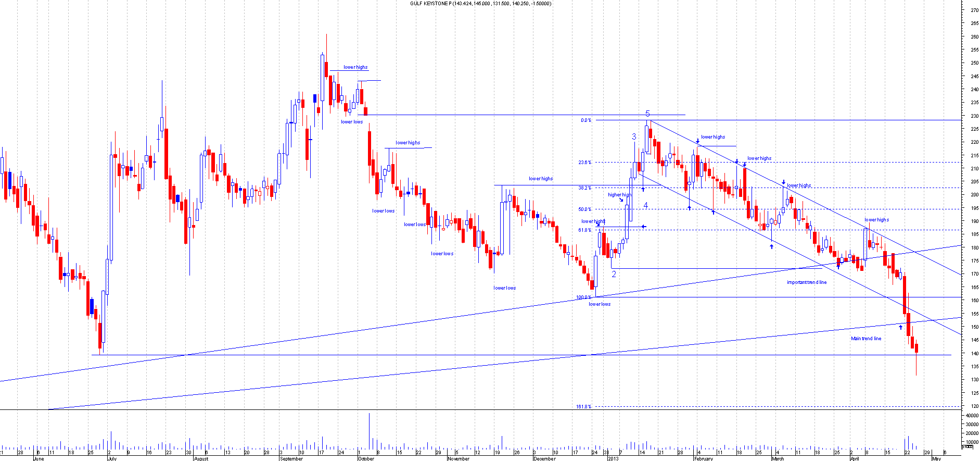The image size is (980, 461).
Task: Click the August month label on time axis
Action: [201, 458]
